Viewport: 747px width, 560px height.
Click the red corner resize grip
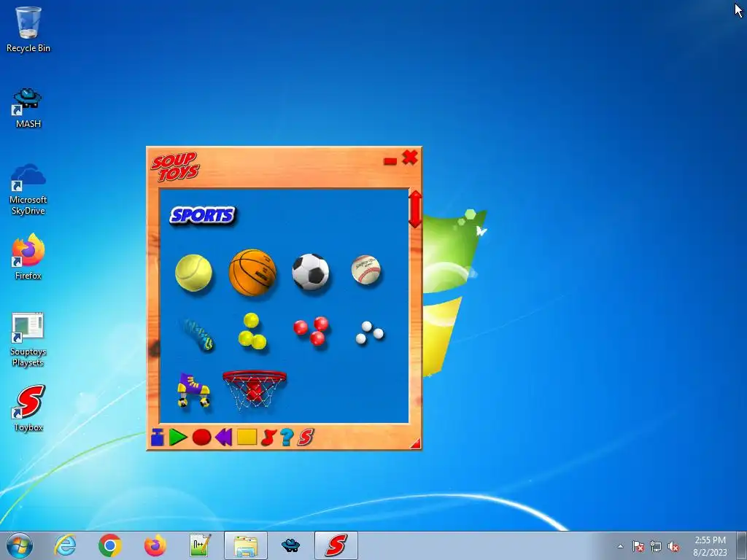(416, 444)
